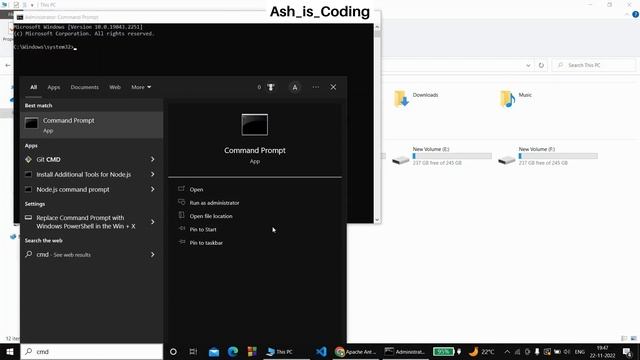Switch to the All search tab
The width and height of the screenshot is (640, 360).
point(33,87)
